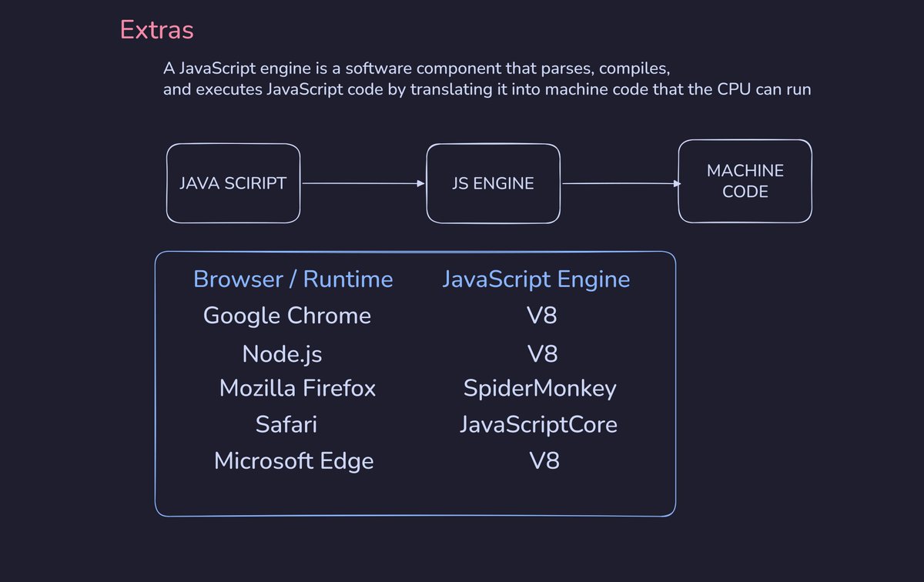Click the pink "Extras" heading
The height and width of the screenshot is (582, 924).
(x=156, y=30)
